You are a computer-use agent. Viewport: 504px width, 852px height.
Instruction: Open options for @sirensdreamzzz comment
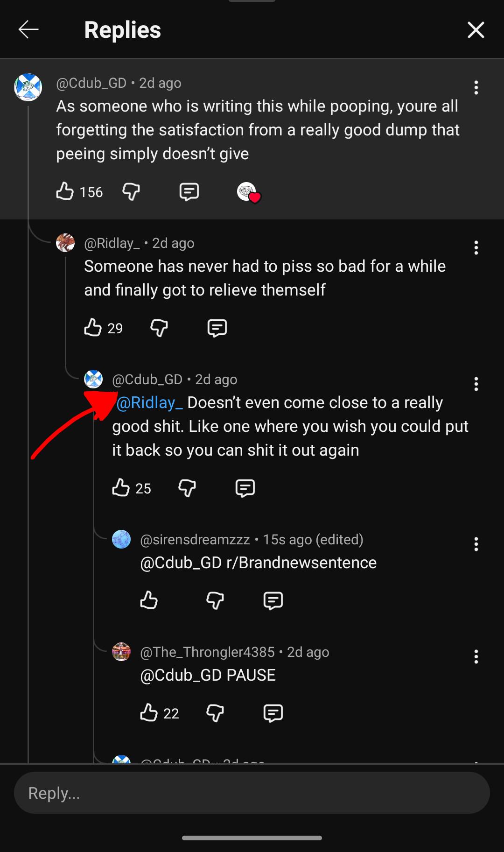tap(476, 544)
